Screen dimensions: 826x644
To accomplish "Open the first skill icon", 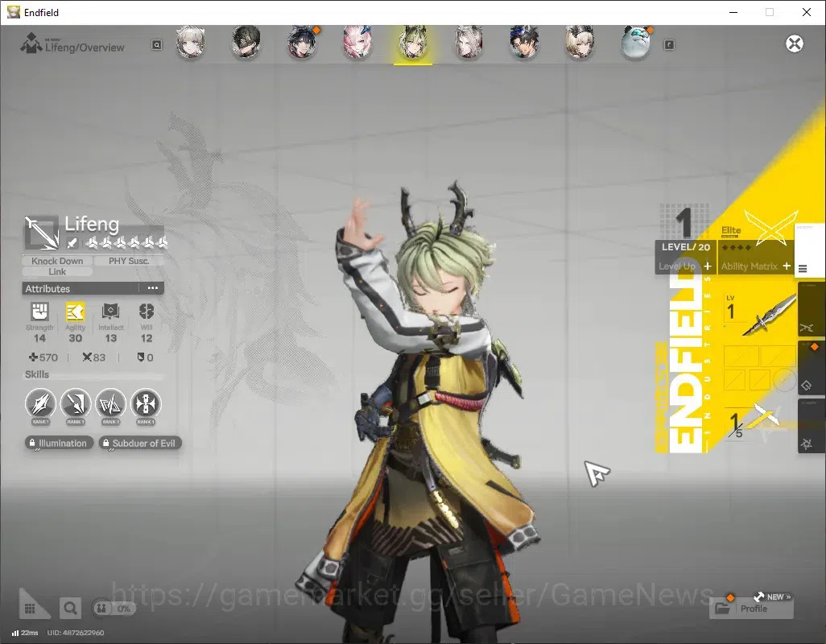I will [40, 404].
